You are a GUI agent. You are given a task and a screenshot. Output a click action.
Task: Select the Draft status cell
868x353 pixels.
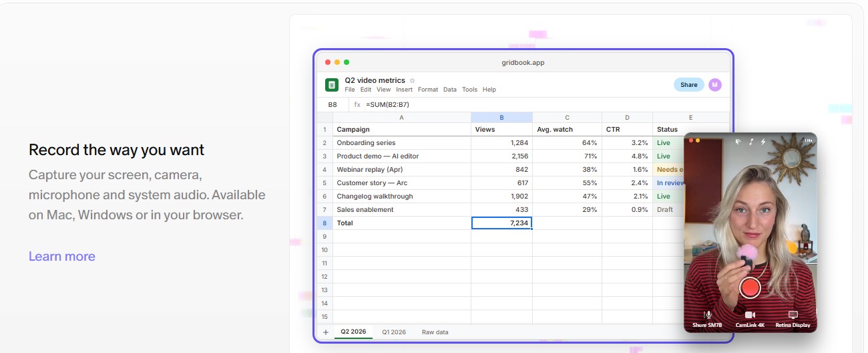click(x=668, y=210)
